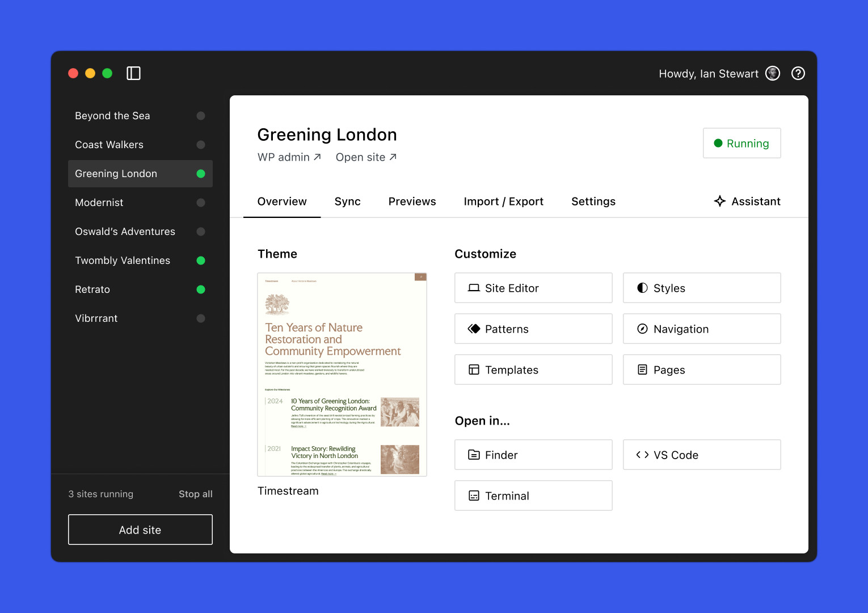
Task: Click the "3 sites running" status text
Action: point(101,494)
